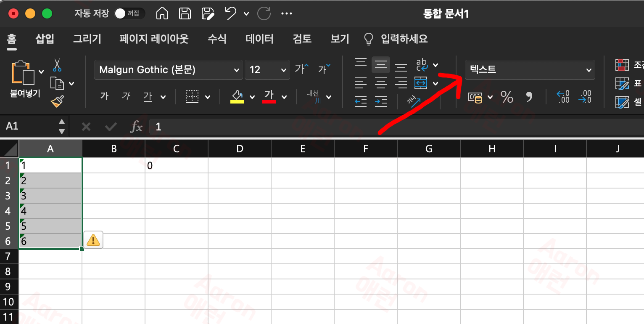Click the Save floppy disk icon
The width and height of the screenshot is (644, 324).
pyautogui.click(x=185, y=13)
